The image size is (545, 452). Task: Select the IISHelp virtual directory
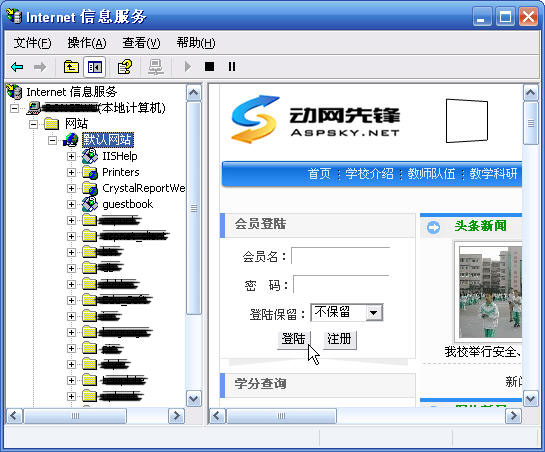[x=120, y=156]
